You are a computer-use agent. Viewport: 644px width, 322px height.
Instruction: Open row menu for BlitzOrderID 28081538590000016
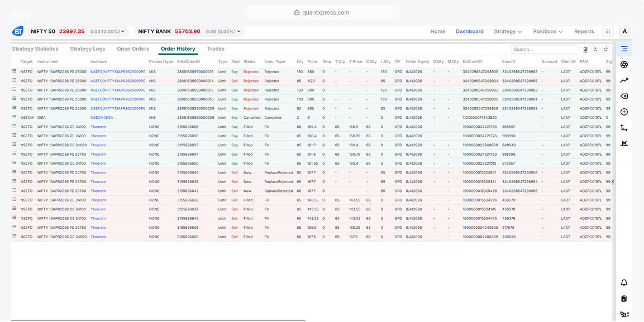[15, 71]
